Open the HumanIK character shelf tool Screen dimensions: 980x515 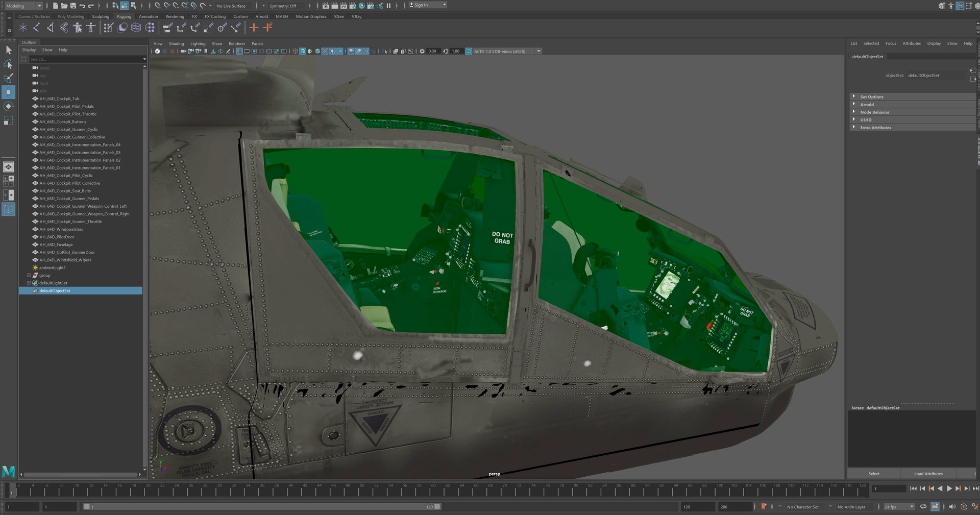tap(91, 28)
